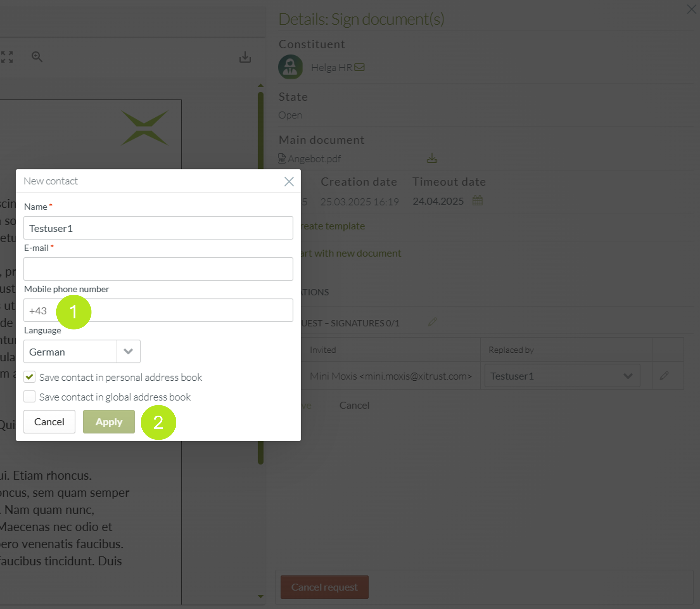The image size is (700, 609).
Task: Enable Save contact in global address book
Action: (30, 396)
